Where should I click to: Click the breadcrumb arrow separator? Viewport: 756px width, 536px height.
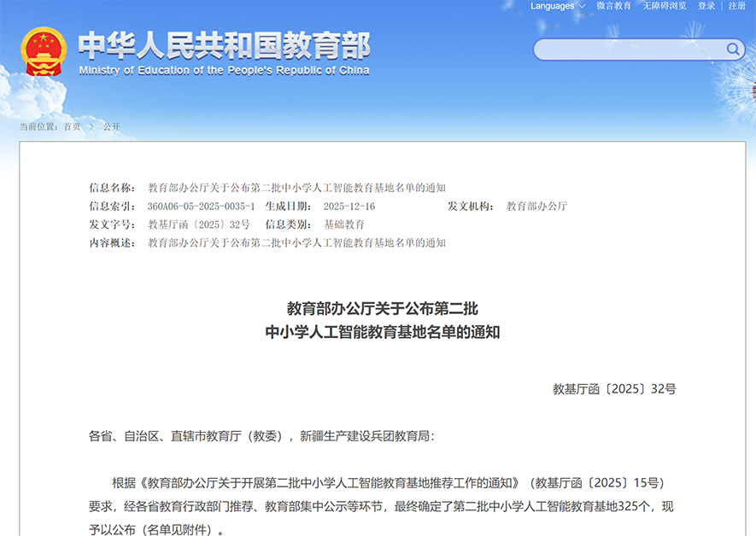[x=91, y=126]
